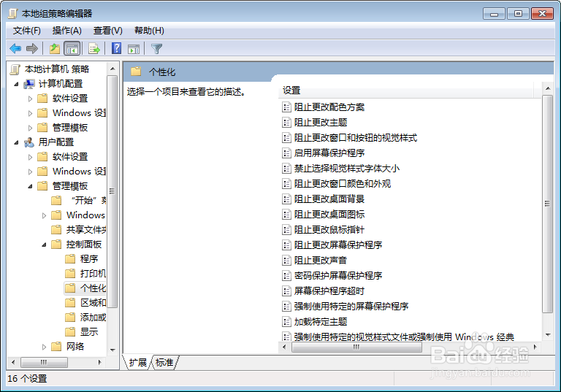Click folder icon of 网络 in tree
561x392 pixels.
56,346
